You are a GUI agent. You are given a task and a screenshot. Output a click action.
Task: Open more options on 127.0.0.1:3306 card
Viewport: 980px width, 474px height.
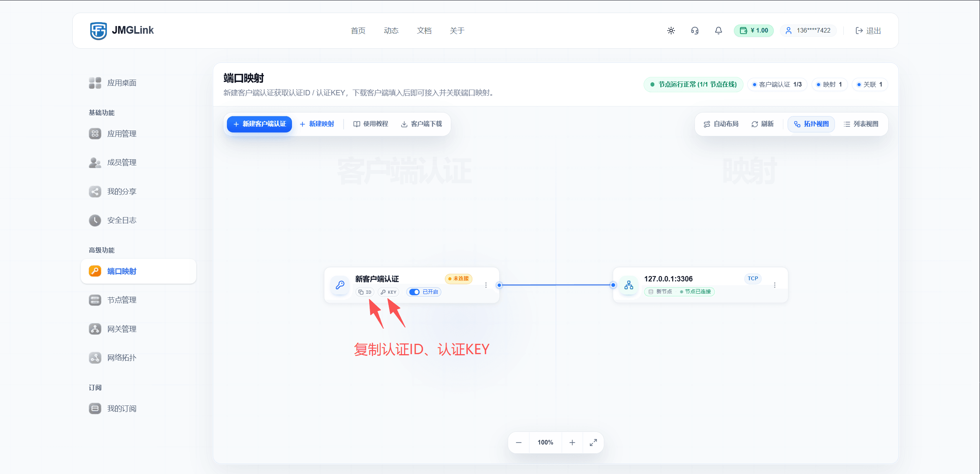[x=775, y=285]
